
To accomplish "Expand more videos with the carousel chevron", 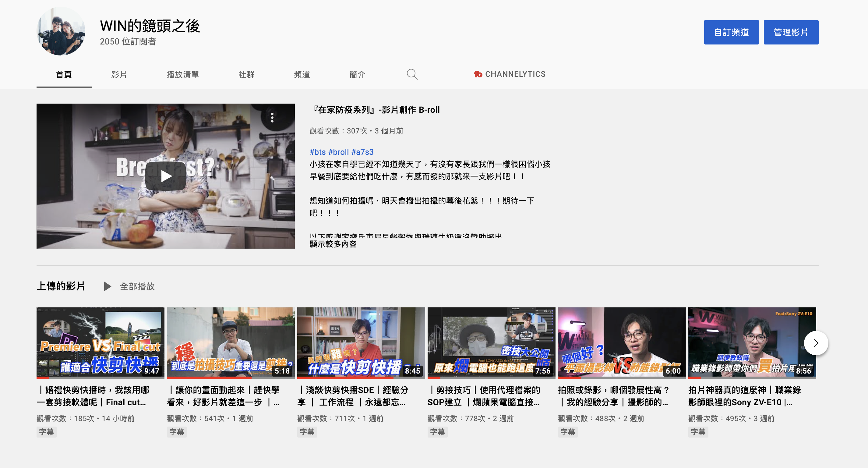I will [816, 343].
